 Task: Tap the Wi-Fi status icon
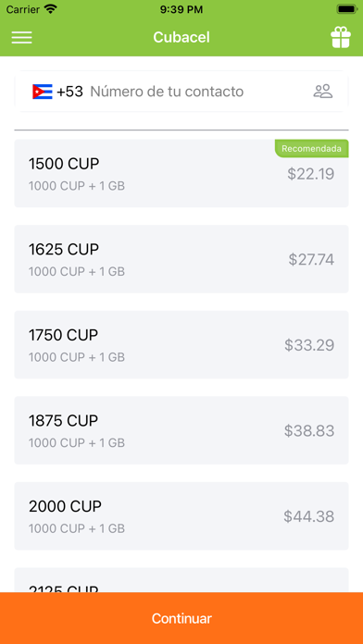click(51, 9)
